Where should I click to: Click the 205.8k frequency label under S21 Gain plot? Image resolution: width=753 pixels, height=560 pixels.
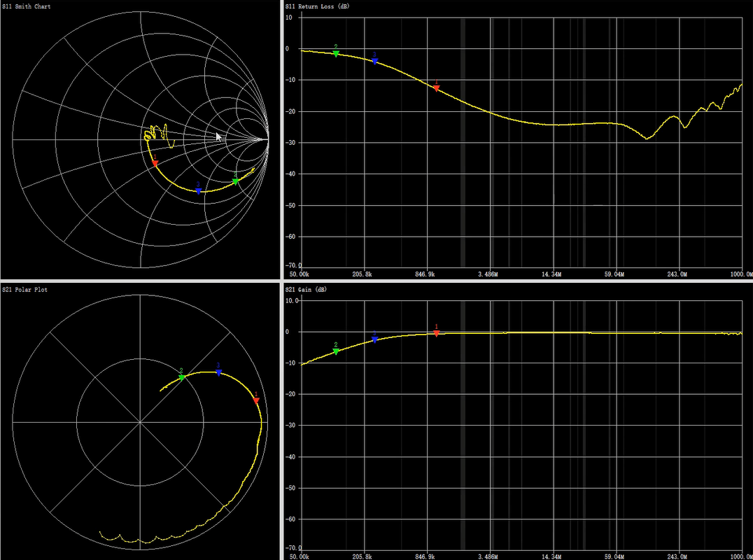362,556
